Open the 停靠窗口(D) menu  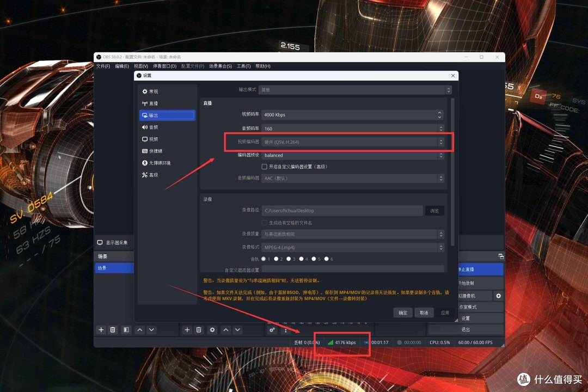click(164, 66)
